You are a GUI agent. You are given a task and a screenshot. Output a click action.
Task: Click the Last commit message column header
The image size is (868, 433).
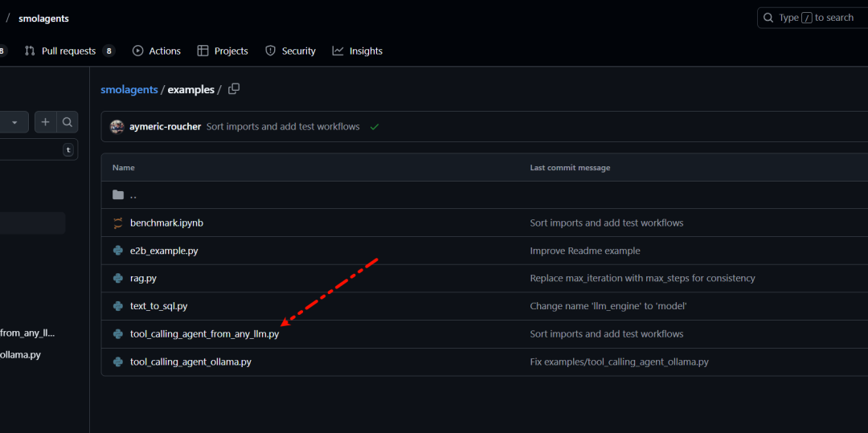coord(570,168)
